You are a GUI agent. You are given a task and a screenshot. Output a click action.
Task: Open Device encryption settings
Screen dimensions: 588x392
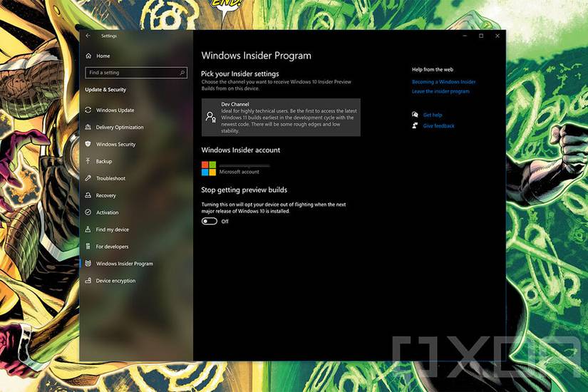(x=115, y=281)
